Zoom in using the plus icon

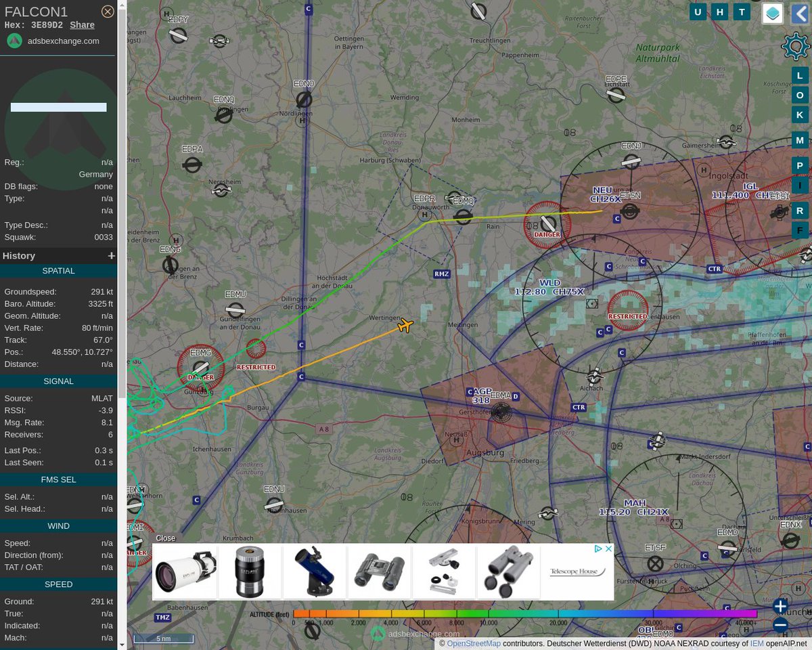tap(780, 606)
